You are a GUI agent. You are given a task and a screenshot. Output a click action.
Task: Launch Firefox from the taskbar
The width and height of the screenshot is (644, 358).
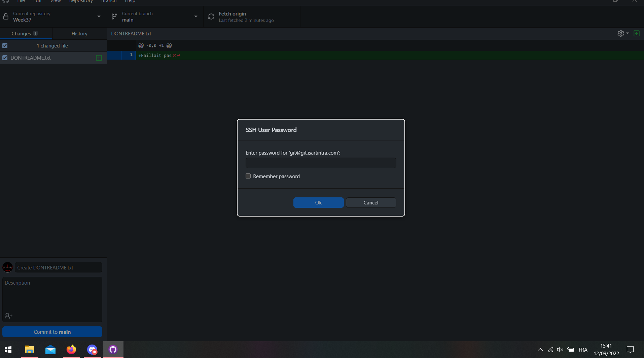point(71,349)
